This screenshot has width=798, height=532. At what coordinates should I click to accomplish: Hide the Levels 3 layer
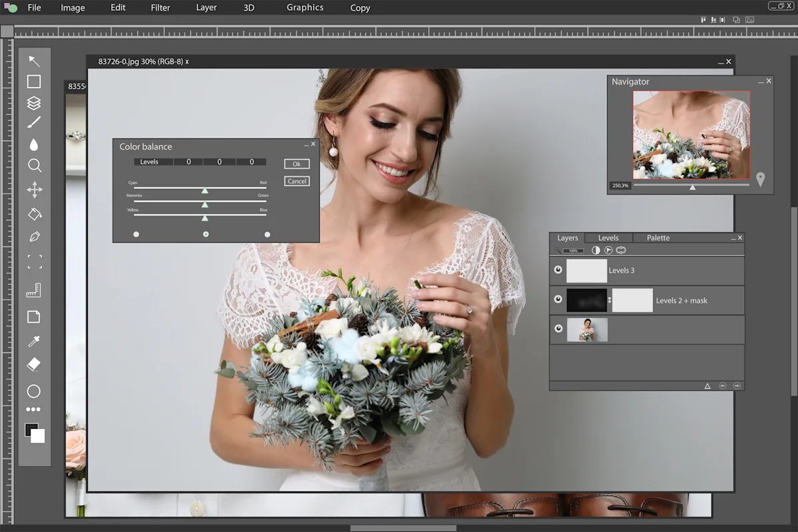(x=558, y=269)
